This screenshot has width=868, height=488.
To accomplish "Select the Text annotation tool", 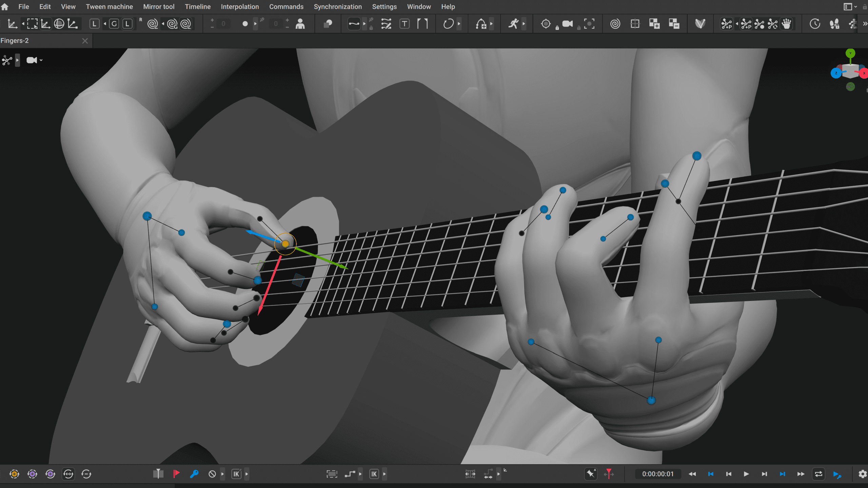I will pos(405,24).
